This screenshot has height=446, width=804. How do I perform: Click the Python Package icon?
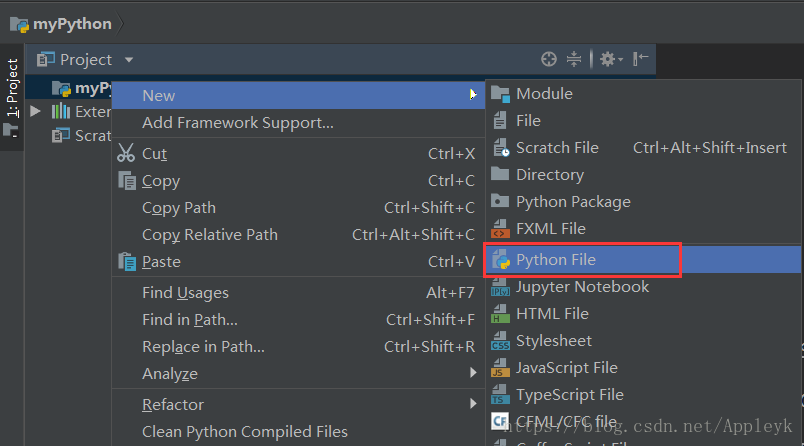tap(500, 201)
